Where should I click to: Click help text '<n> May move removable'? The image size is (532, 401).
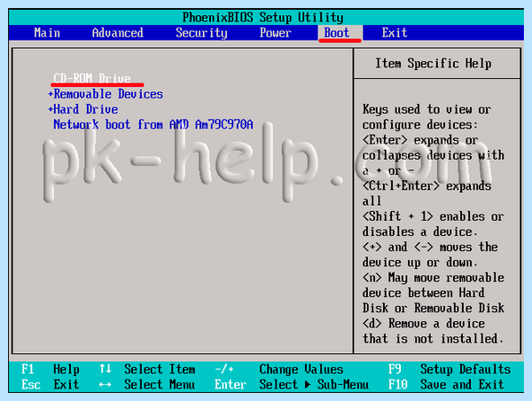[433, 278]
